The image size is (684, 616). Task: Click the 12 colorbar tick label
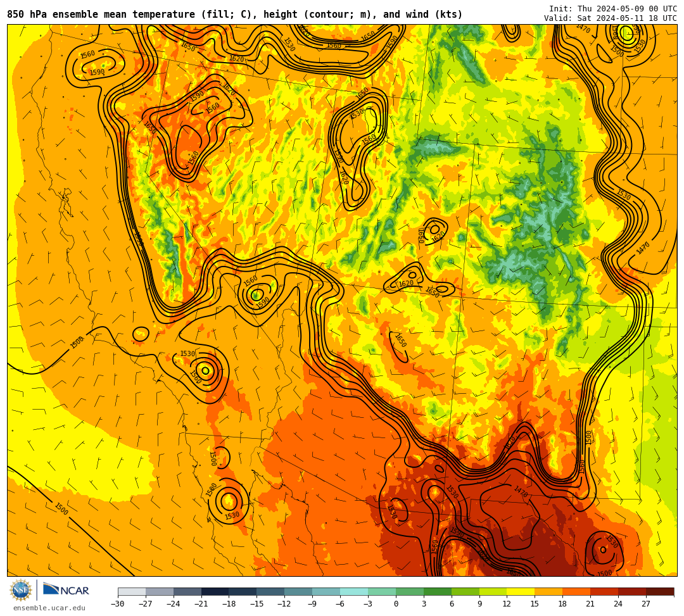click(507, 604)
